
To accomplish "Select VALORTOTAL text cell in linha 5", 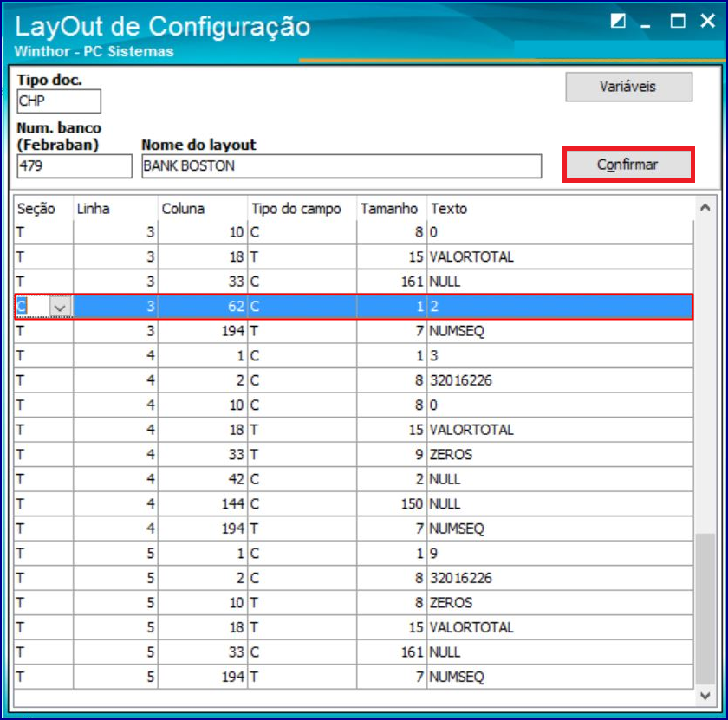I will click(x=560, y=627).
